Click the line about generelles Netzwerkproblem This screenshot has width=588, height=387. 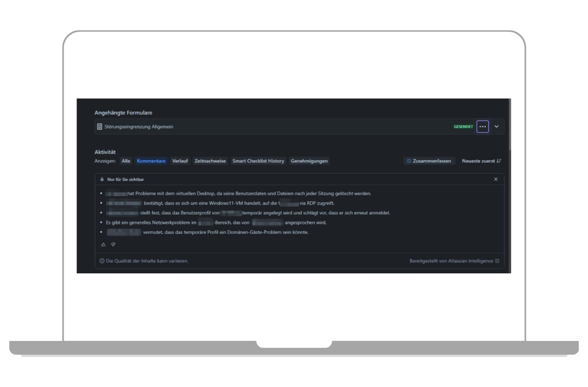pos(216,222)
